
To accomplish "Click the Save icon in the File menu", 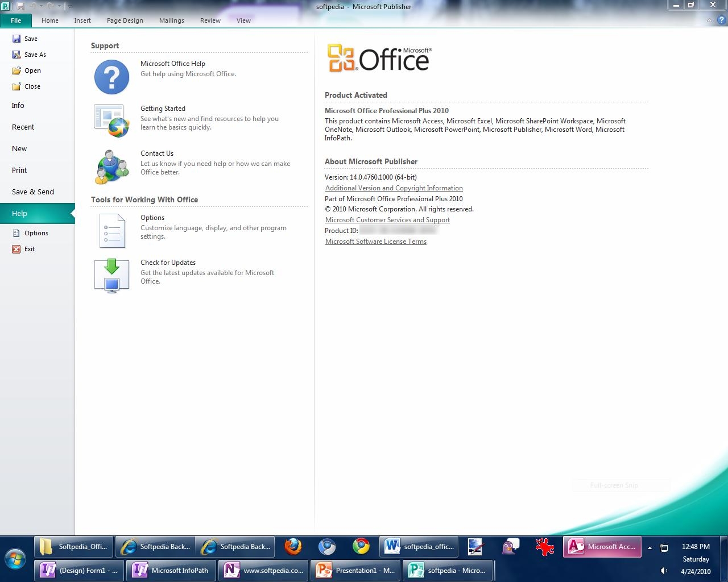I will pos(16,39).
